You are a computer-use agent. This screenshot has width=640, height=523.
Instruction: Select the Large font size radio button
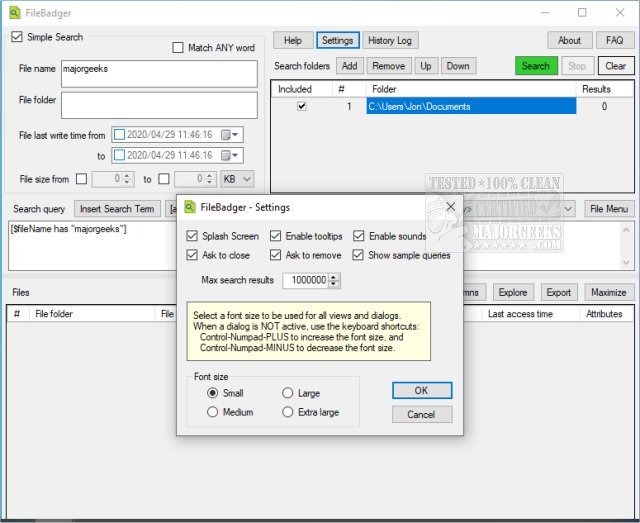(287, 393)
